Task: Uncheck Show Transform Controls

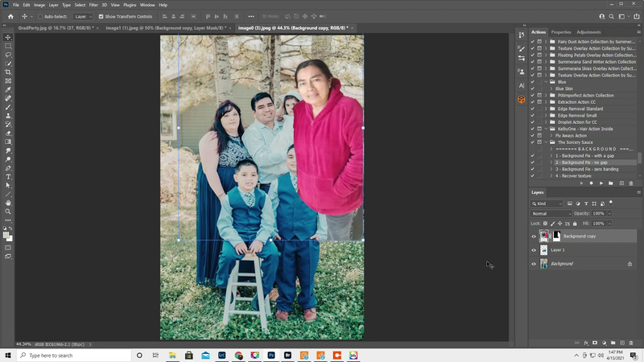Action: (101, 16)
